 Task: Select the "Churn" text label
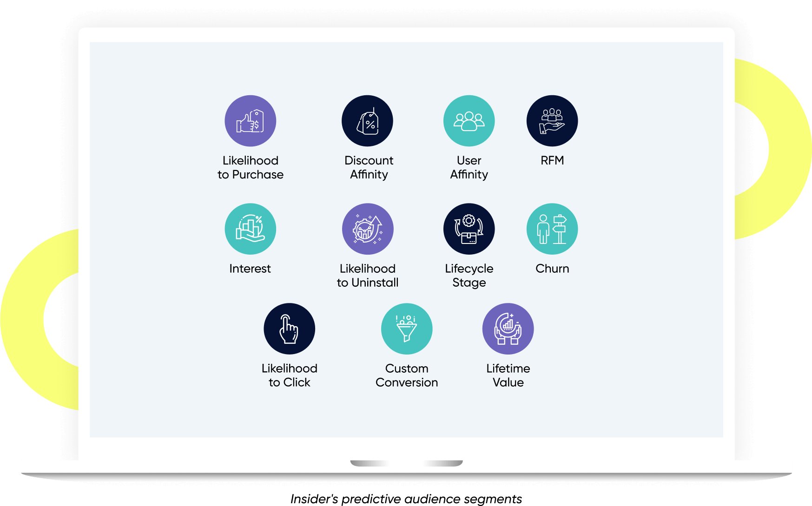click(x=552, y=269)
